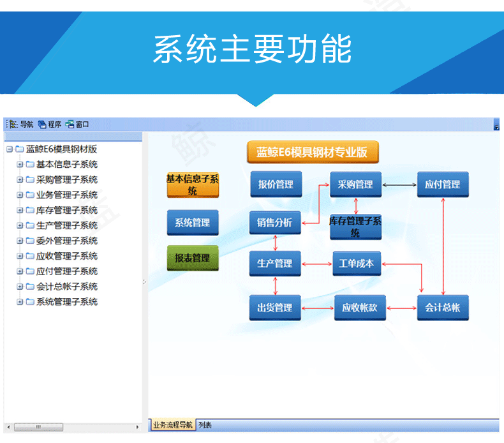This screenshot has width=504, height=443.
Task: Click the 窗口 windows icon
Action: coord(70,124)
